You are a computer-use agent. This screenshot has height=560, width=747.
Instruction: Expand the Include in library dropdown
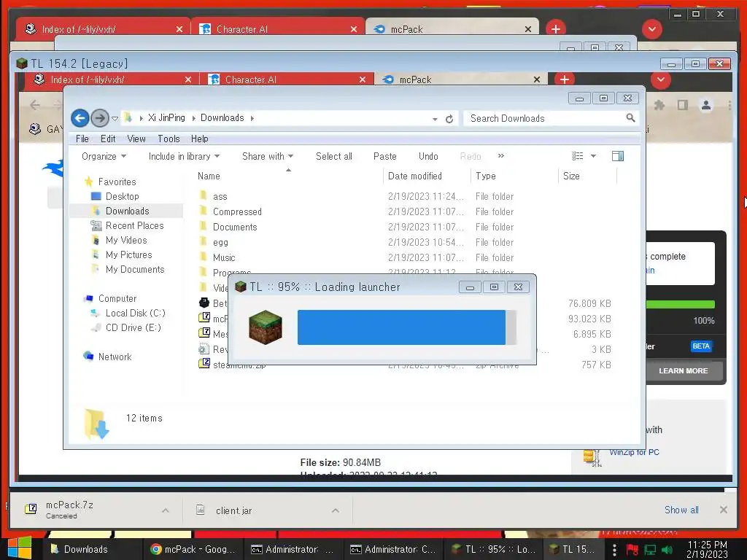tap(184, 156)
